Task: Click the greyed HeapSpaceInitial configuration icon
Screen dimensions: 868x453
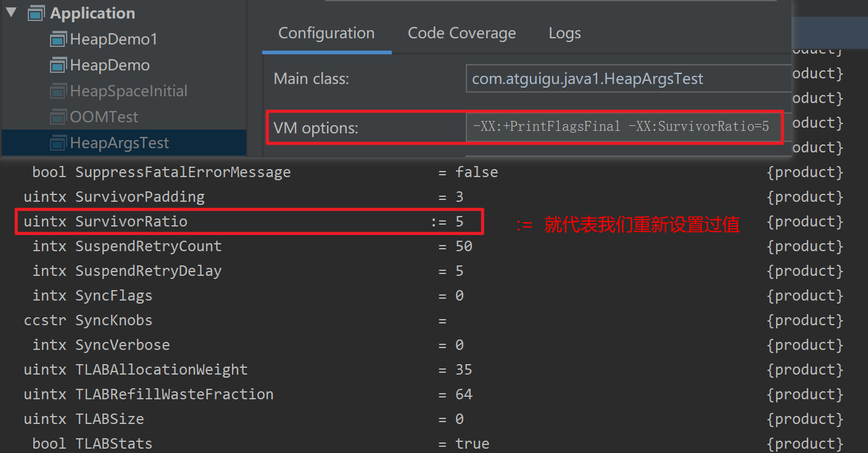Action: (x=58, y=91)
